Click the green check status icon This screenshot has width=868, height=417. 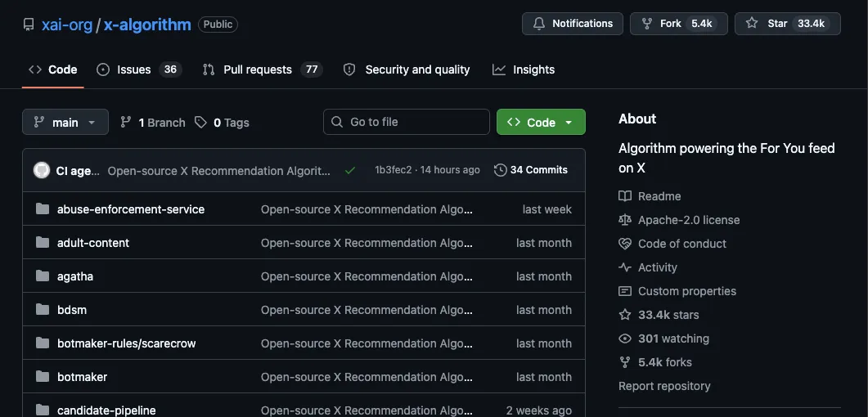(x=350, y=171)
